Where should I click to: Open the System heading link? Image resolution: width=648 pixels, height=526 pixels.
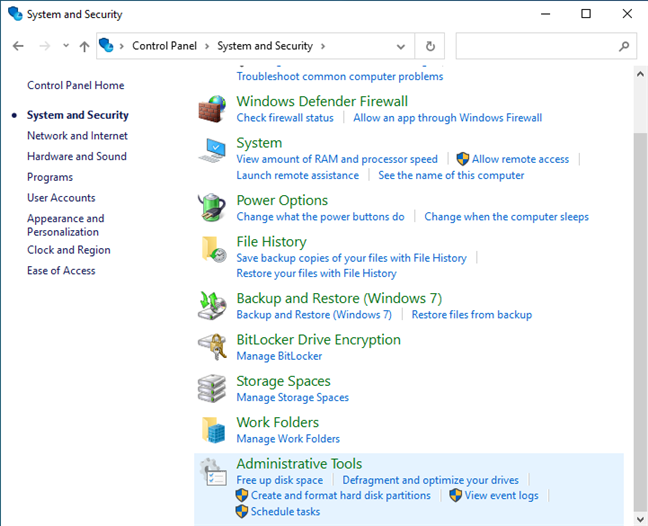259,143
